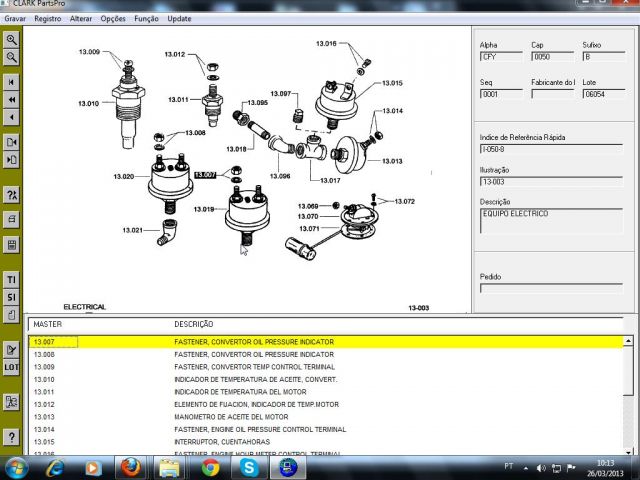640x480 pixels.
Task: Open Firefox from taskbar
Action: tap(131, 468)
